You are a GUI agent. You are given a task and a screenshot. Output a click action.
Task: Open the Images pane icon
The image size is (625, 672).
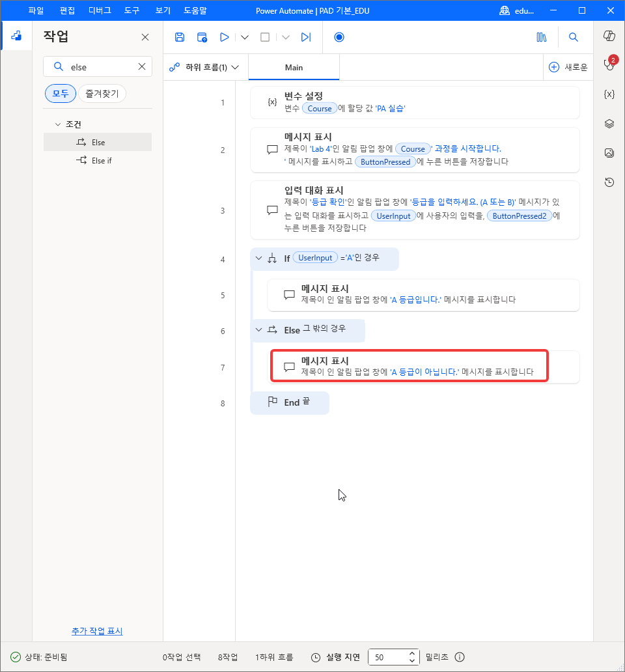point(609,153)
